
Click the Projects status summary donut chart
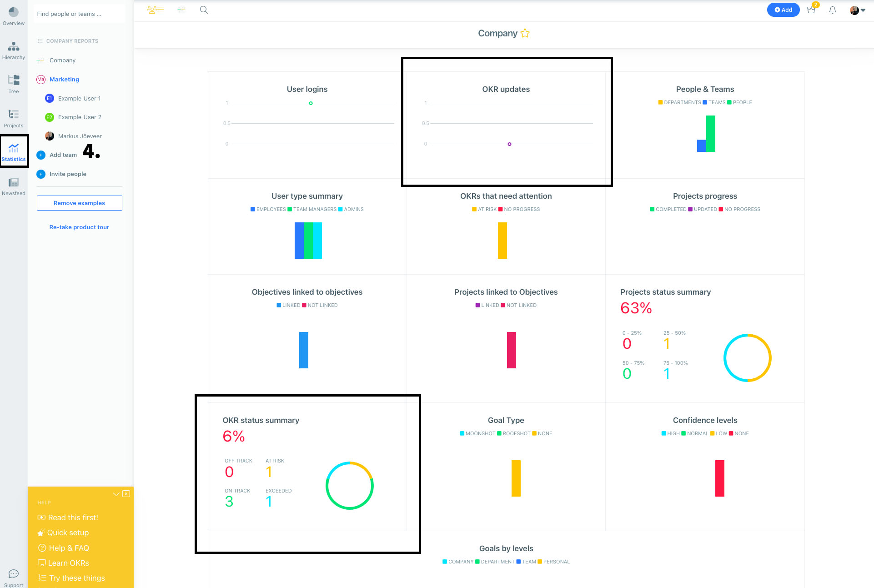pyautogui.click(x=747, y=357)
